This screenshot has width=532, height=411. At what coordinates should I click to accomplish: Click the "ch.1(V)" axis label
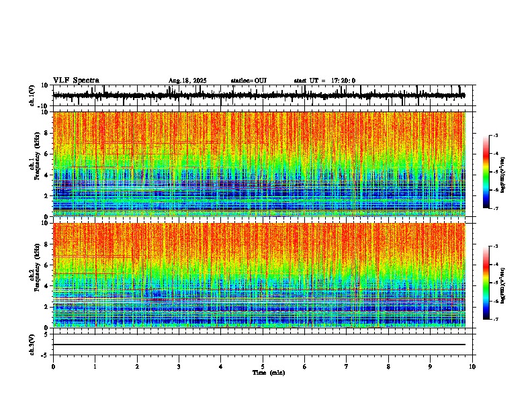(x=32, y=95)
